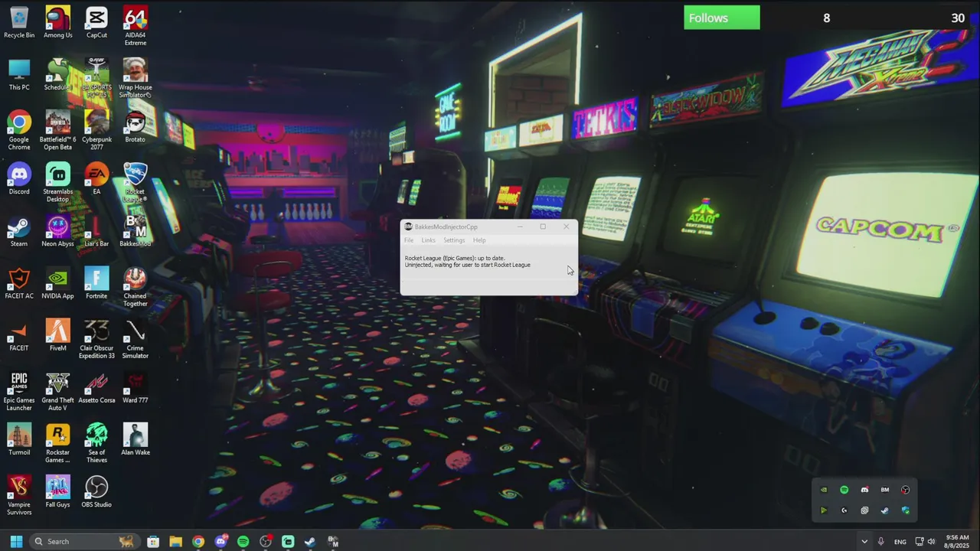The width and height of the screenshot is (980, 551).
Task: Select the Assetto Corsa desktop icon
Action: 96,386
